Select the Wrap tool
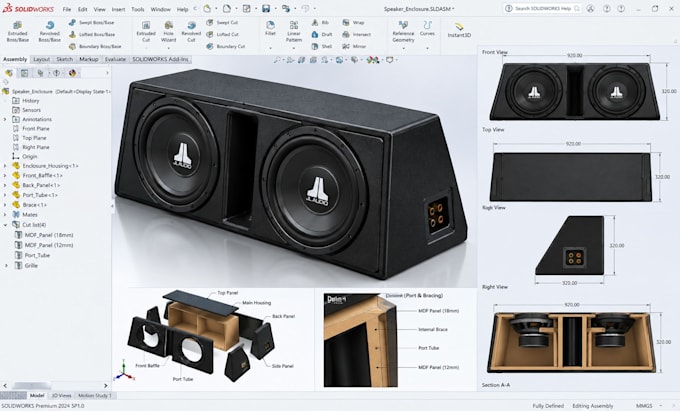680x411 pixels. 353,22
